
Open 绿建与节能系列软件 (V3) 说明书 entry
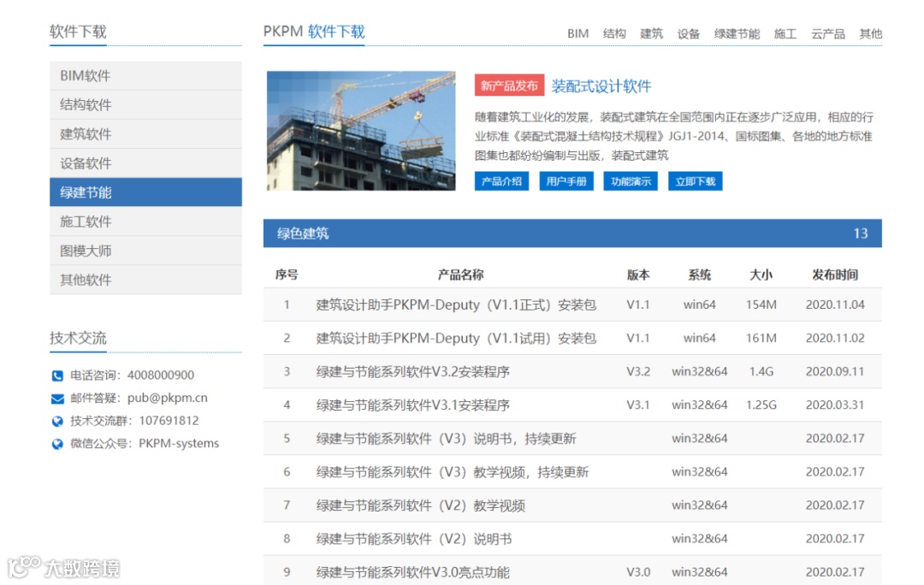point(446,438)
